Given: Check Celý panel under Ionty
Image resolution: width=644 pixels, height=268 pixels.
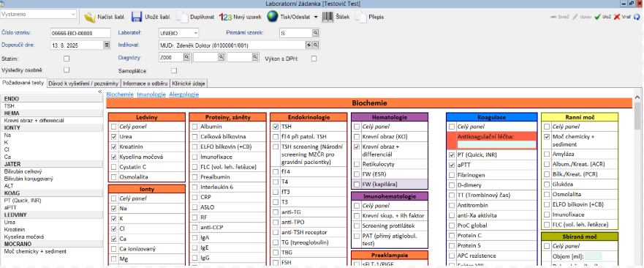Looking at the screenshot, I should (x=113, y=198).
